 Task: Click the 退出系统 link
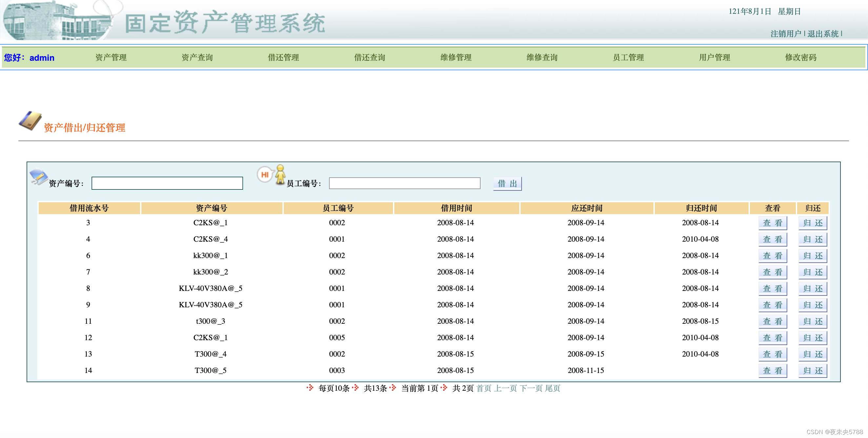pyautogui.click(x=822, y=34)
